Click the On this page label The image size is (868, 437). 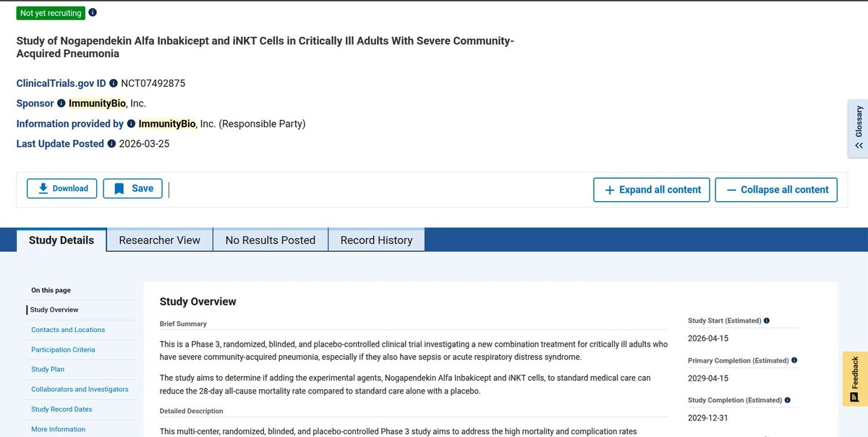tap(51, 290)
